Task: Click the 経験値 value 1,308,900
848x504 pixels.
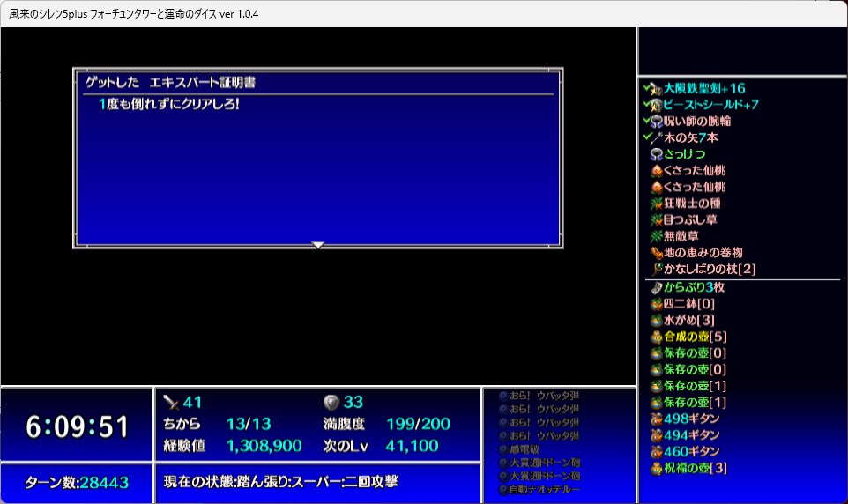Action: coord(264,446)
